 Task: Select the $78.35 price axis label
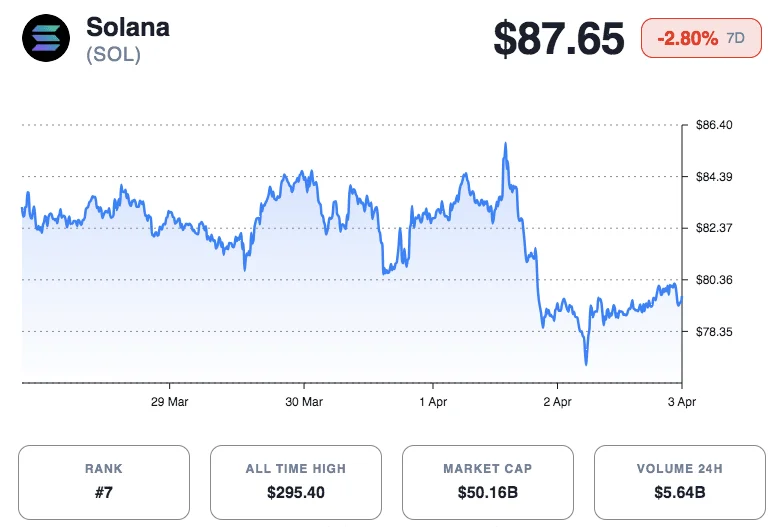click(x=715, y=331)
